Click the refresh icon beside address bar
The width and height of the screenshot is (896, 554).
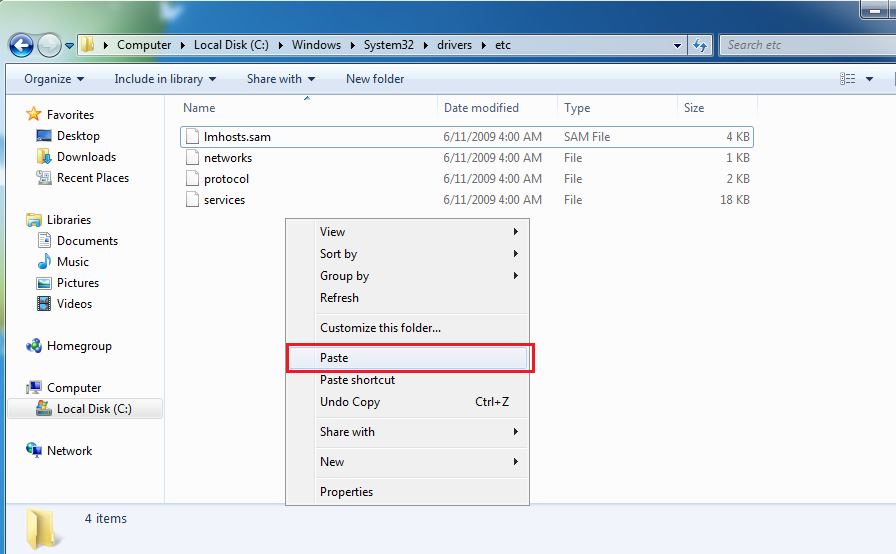click(700, 45)
